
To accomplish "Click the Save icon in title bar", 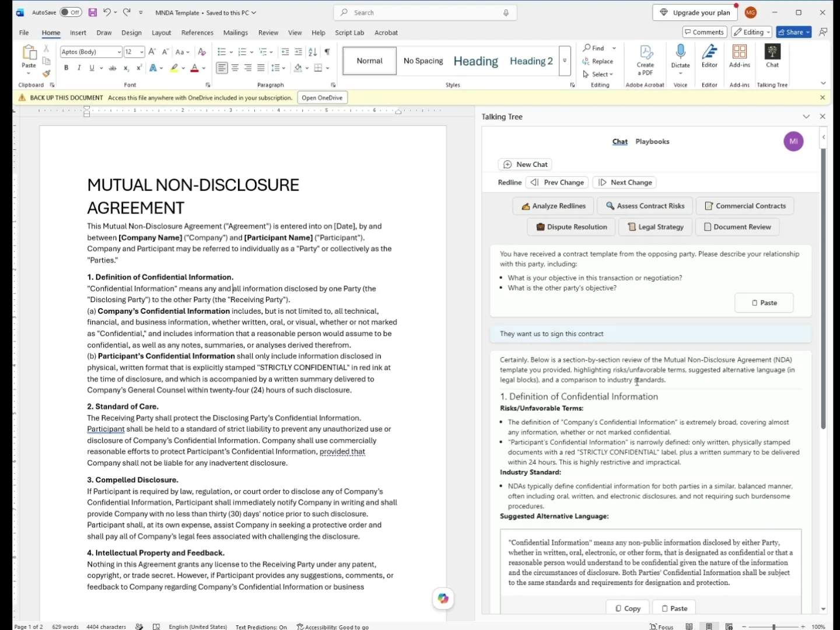I will [x=93, y=12].
